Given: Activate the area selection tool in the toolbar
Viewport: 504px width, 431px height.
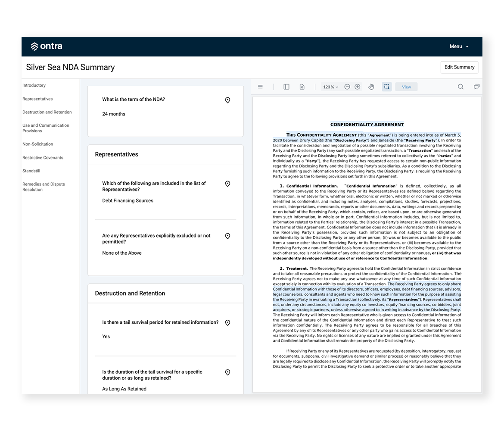Looking at the screenshot, I should point(386,87).
